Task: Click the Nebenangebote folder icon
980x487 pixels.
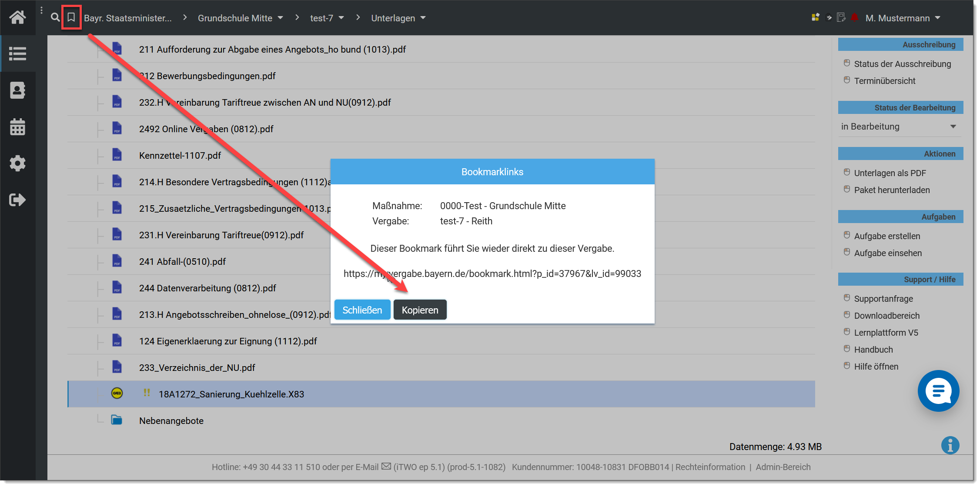Action: [x=117, y=420]
